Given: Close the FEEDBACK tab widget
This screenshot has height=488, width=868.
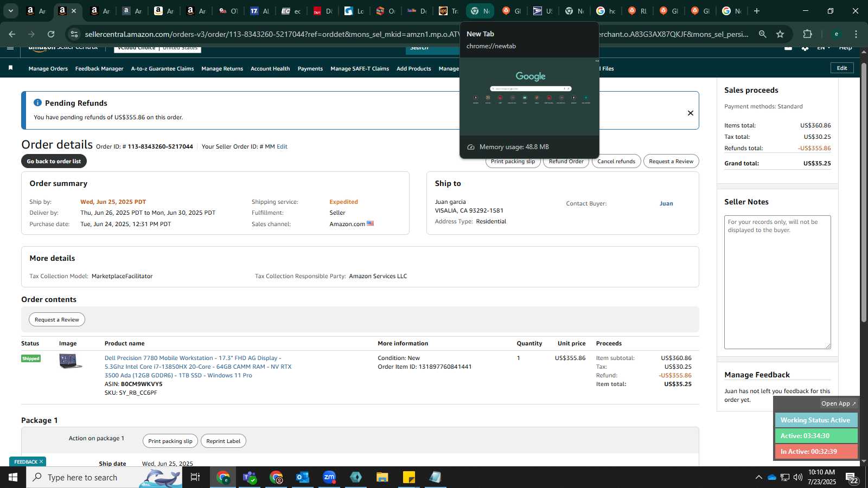Looking at the screenshot, I should (41, 462).
